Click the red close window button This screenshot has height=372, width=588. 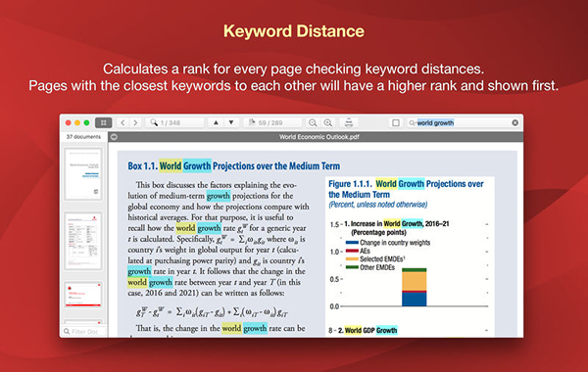point(69,122)
